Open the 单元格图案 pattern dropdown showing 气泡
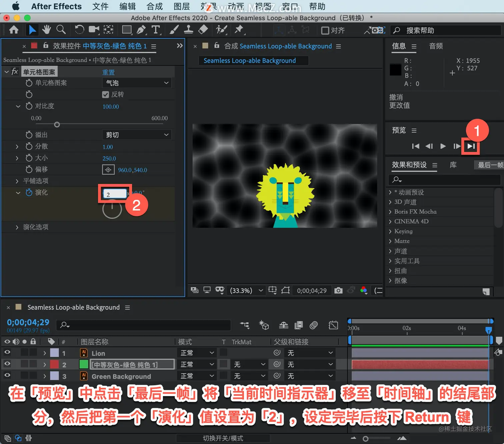 click(137, 83)
